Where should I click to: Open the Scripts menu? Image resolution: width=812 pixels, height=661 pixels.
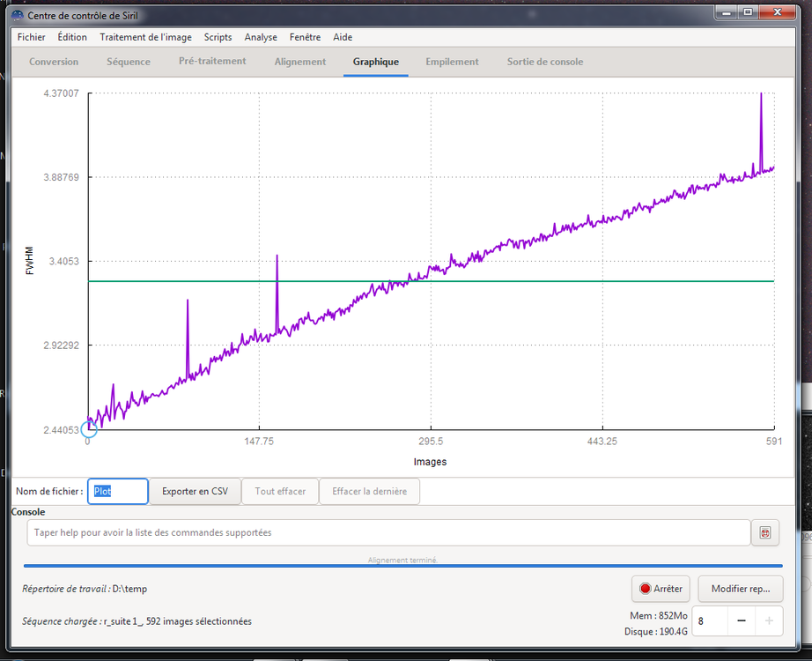[218, 37]
